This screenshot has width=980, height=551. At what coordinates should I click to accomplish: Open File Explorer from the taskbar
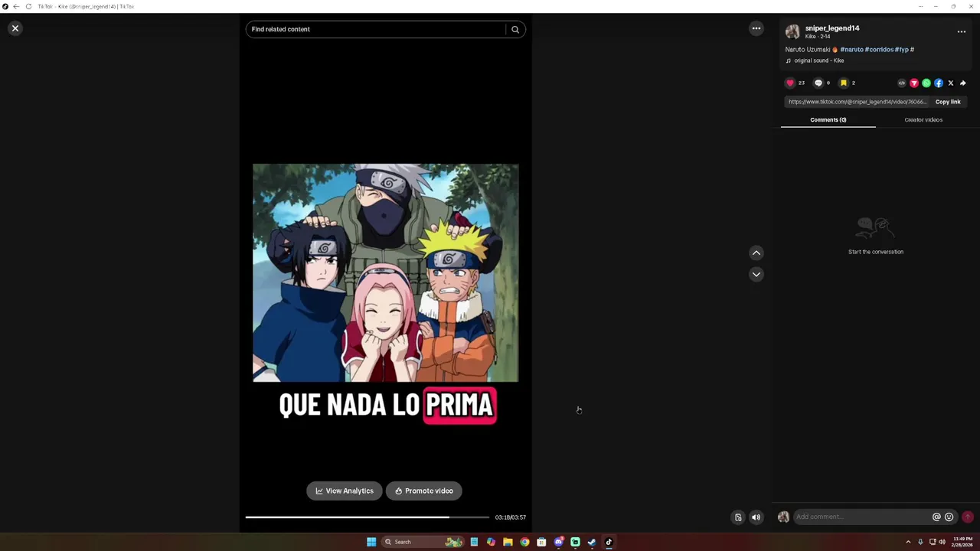(x=508, y=542)
